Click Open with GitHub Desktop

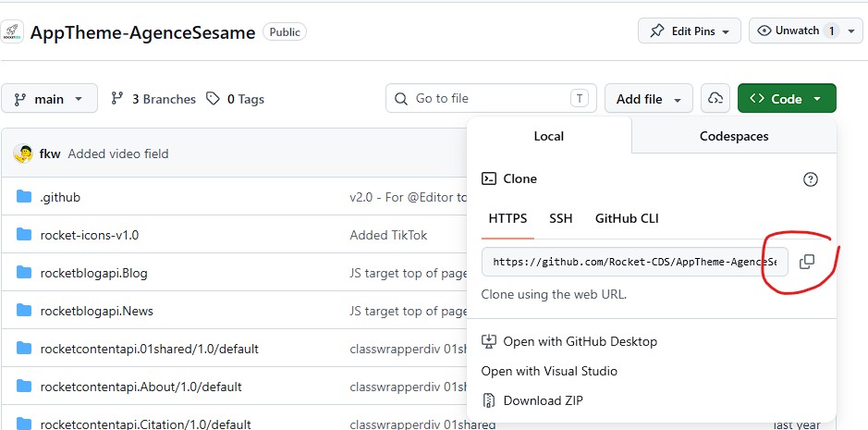[580, 341]
